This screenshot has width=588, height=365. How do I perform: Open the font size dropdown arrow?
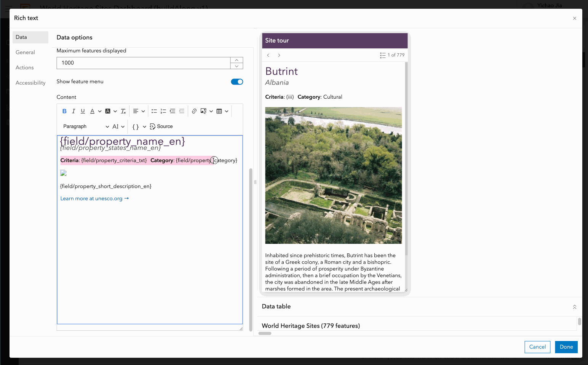point(123,126)
